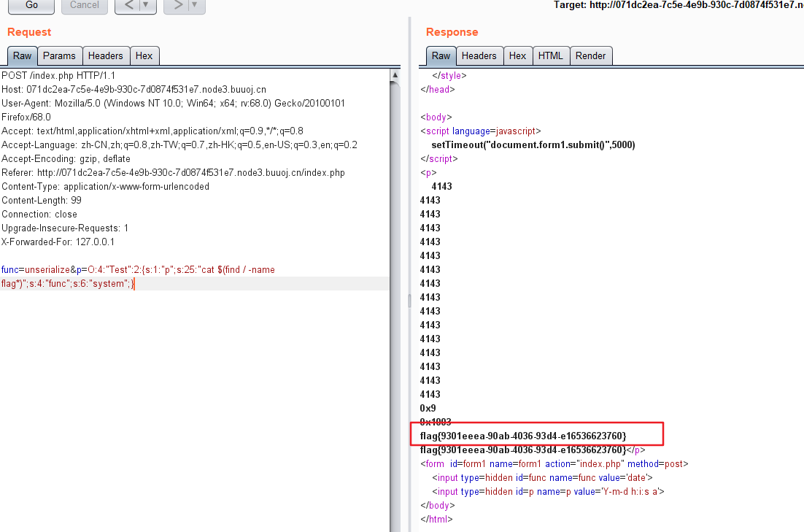Open the Response HTML tab
Screen dimensions: 804x532
coord(551,56)
